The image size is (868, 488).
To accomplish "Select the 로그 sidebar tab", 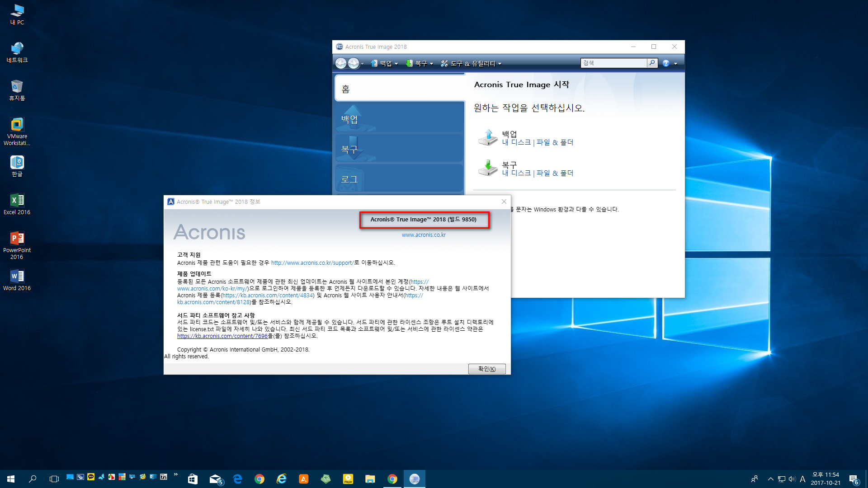I will click(400, 179).
